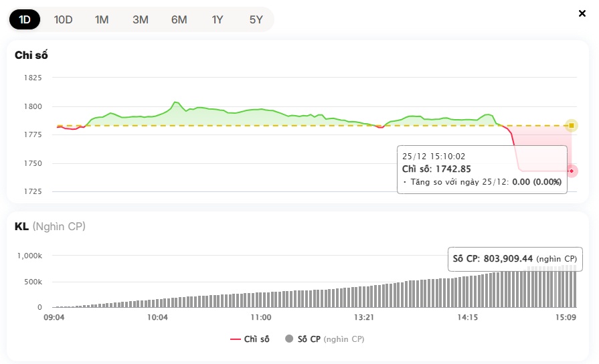Screen dimensions: 599x364
Task: Toggle the red 'Chỉ số' legend series
Action: 250,339
